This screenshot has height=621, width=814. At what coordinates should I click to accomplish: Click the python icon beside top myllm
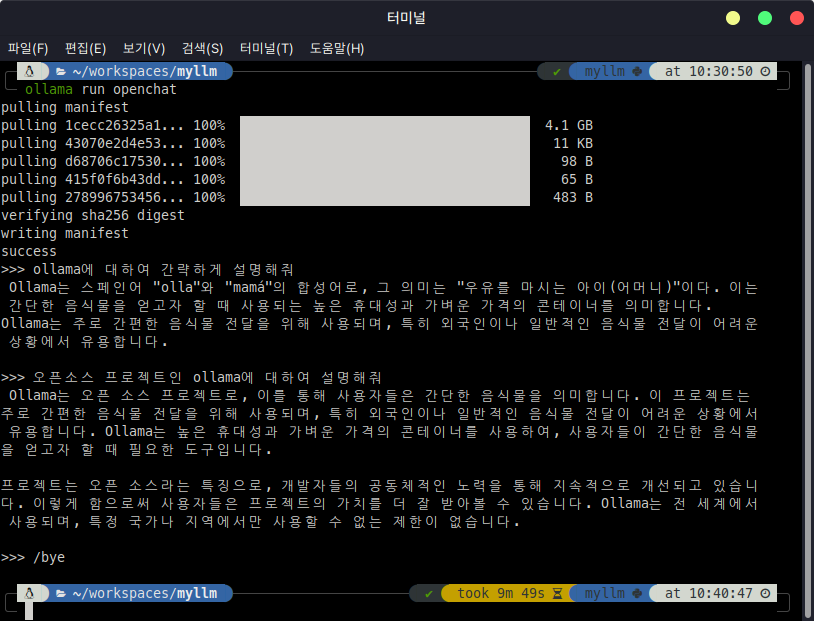click(637, 71)
